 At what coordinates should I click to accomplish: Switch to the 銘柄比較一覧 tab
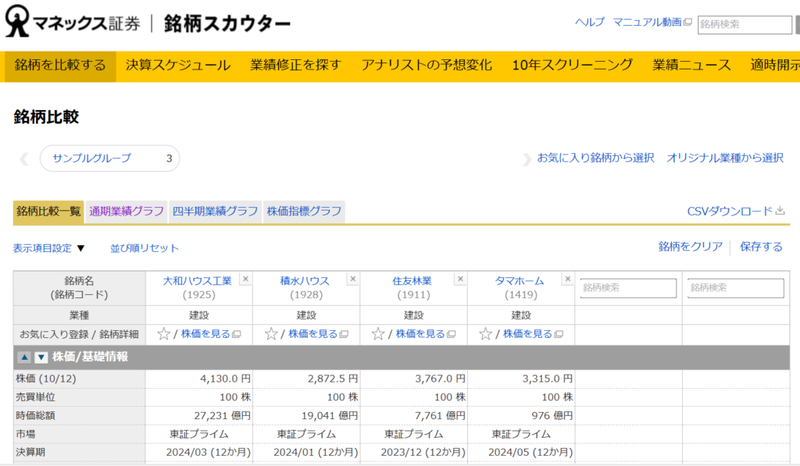(x=48, y=211)
